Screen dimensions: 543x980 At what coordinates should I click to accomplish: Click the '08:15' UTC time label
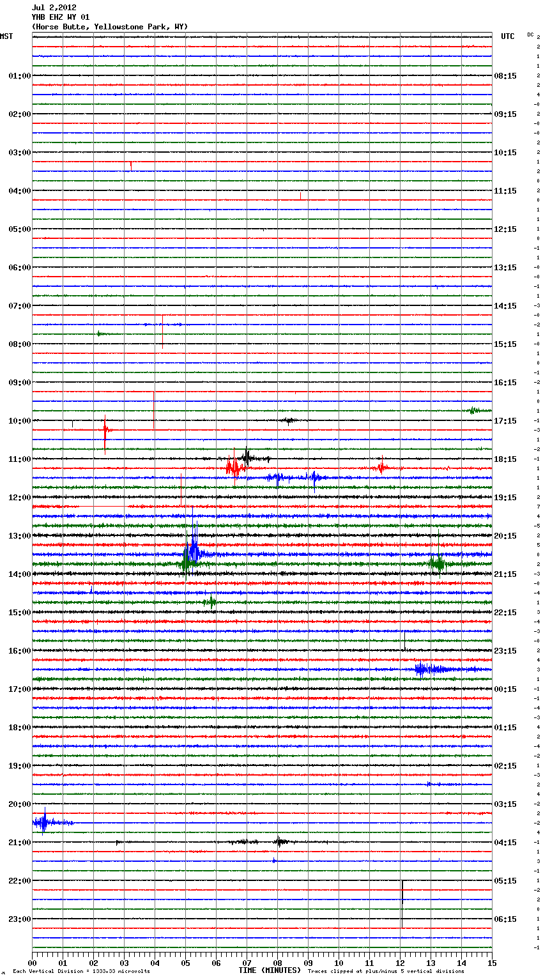[x=505, y=76]
